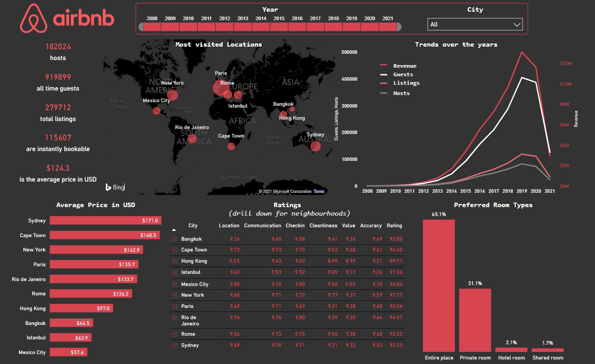This screenshot has width=595, height=364.
Task: Sort ratings by Communication column header
Action: pos(263,225)
